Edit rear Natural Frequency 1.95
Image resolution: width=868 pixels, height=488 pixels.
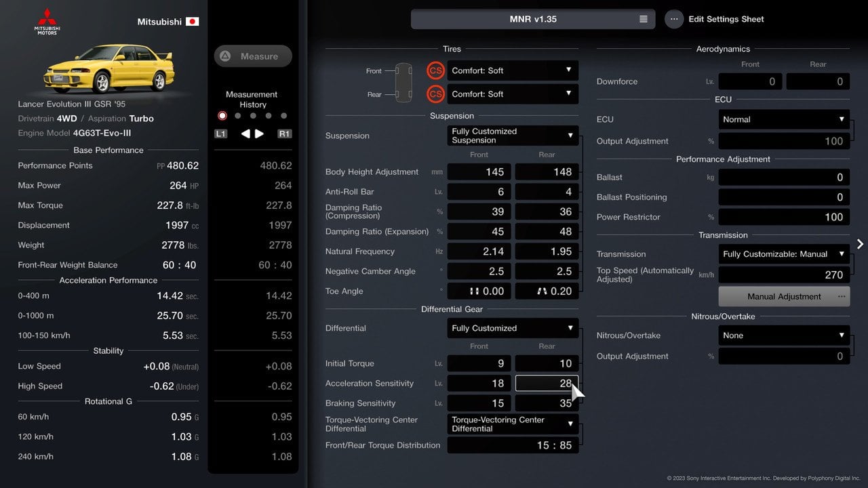coord(547,251)
